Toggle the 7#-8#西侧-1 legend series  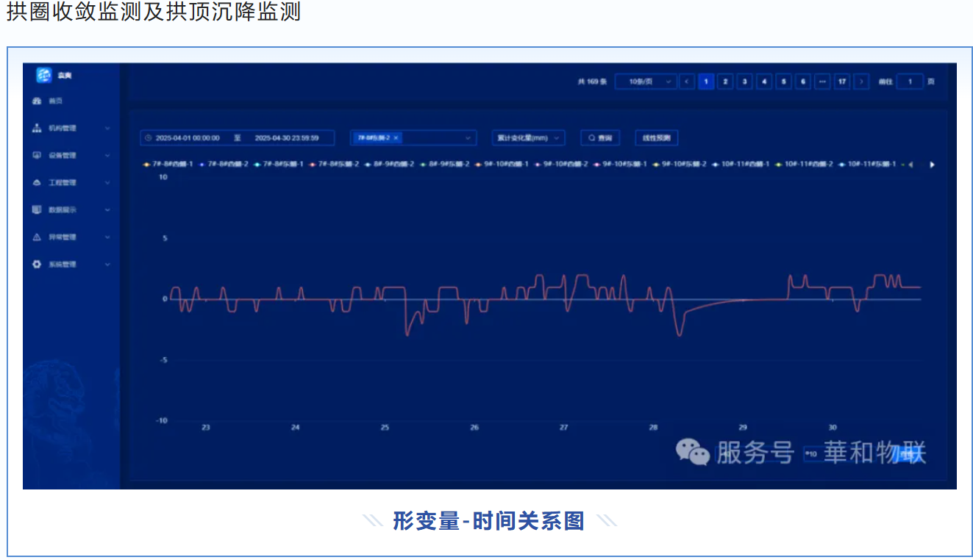click(168, 165)
